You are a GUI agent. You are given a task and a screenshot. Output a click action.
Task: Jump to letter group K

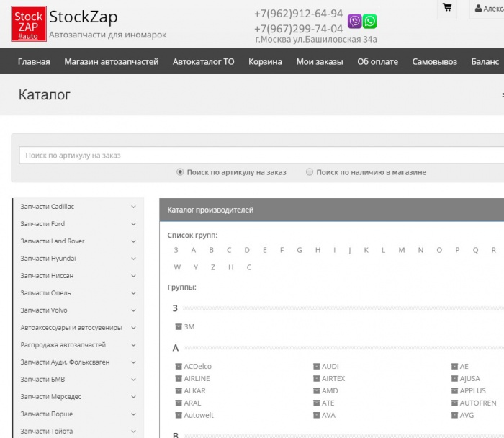366,250
